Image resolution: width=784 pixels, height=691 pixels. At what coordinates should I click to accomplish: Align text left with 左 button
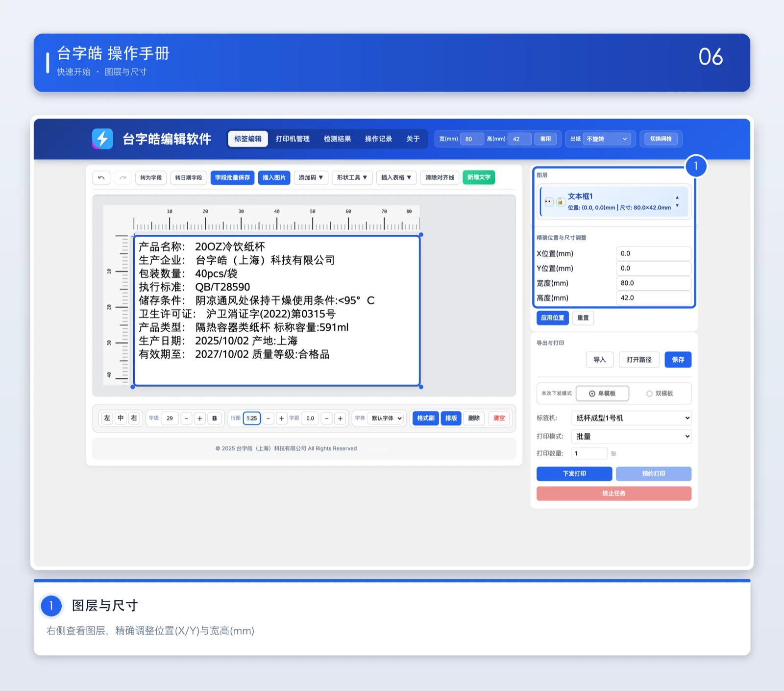107,418
